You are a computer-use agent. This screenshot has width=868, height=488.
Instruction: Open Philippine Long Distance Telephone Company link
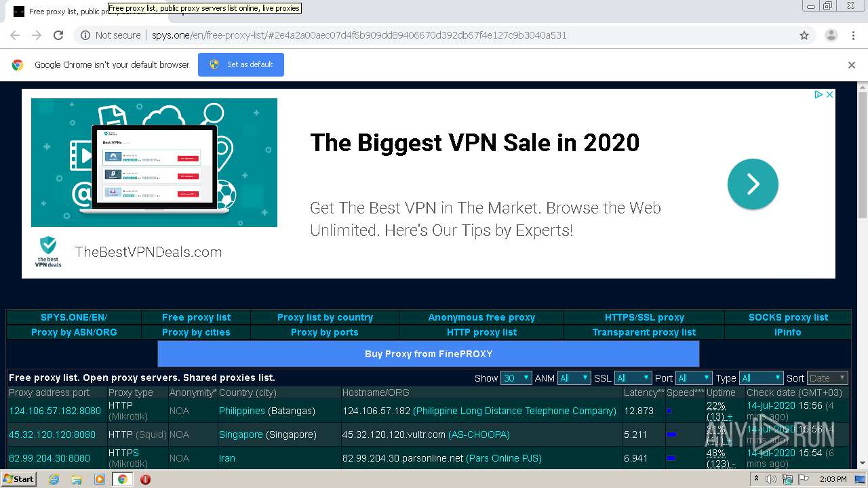(515, 411)
